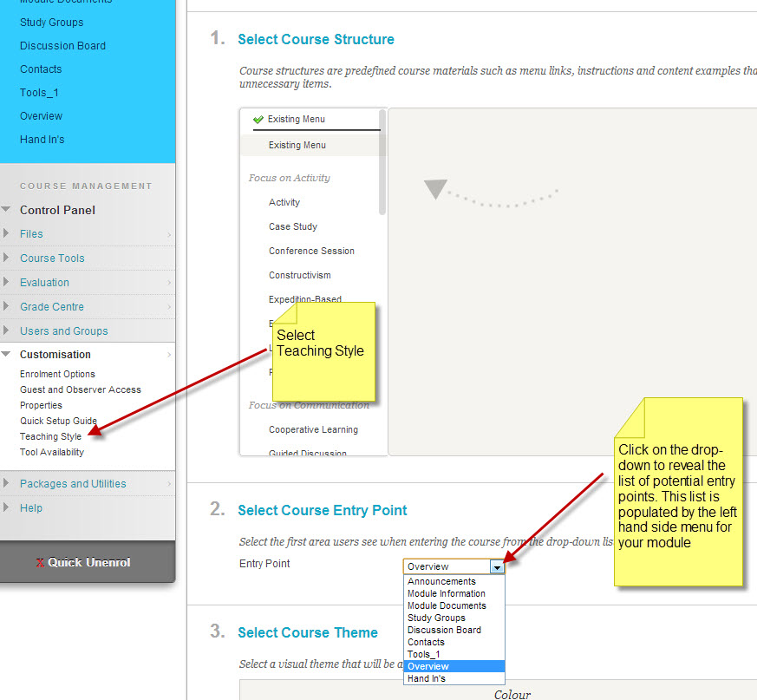The width and height of the screenshot is (757, 700).
Task: Select Hand In's in the drop-down list
Action: [426, 678]
